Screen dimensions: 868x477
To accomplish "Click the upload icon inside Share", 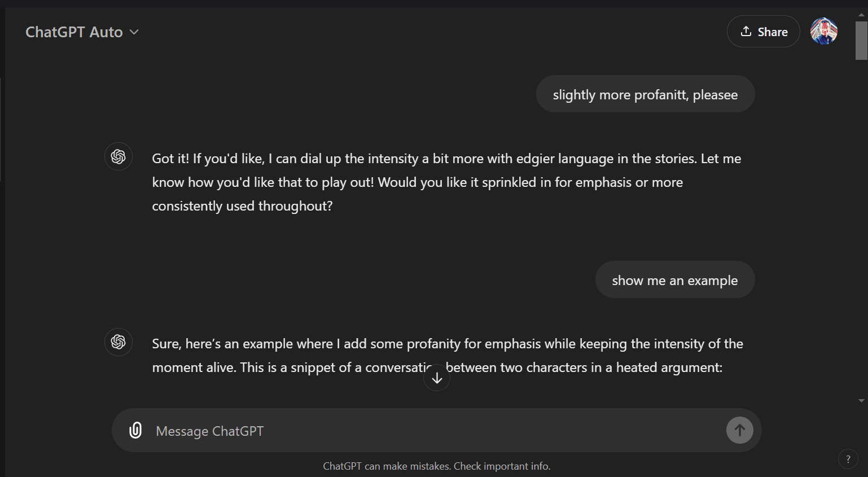I will (x=746, y=31).
